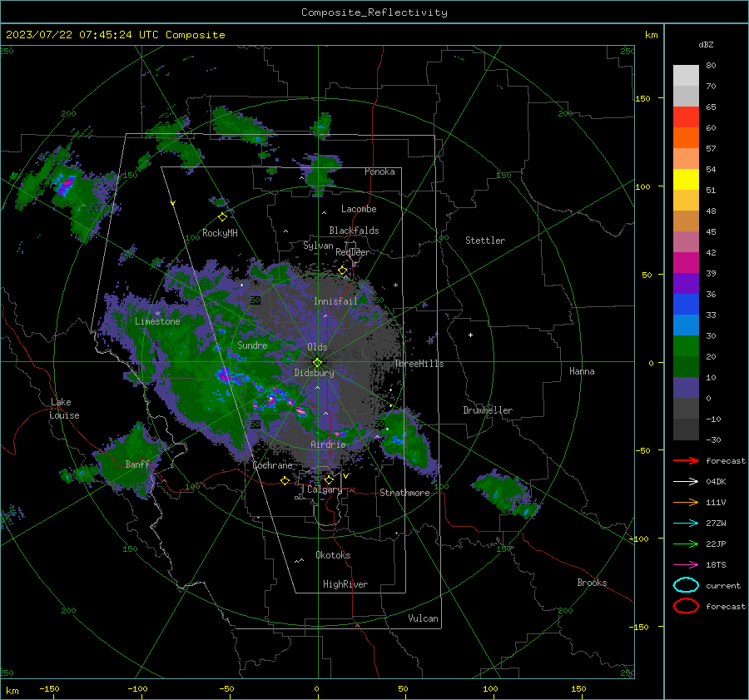The height and width of the screenshot is (700, 749).
Task: Pick the orange 57-60 dBZ color band
Action: (x=686, y=138)
